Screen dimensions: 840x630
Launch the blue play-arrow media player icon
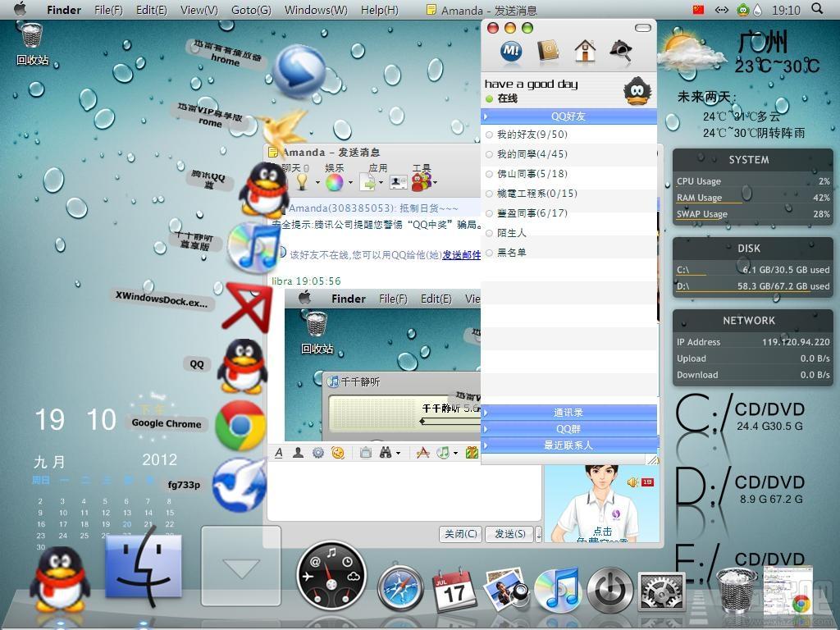click(x=299, y=71)
